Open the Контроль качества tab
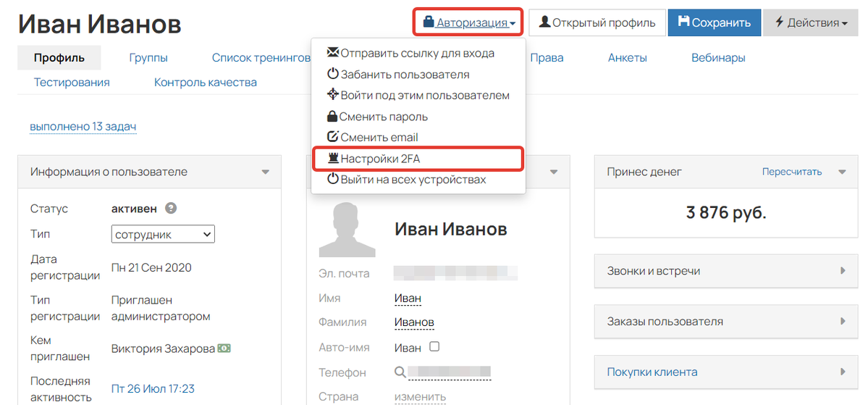Viewport: 868px width, 405px height. pos(206,83)
